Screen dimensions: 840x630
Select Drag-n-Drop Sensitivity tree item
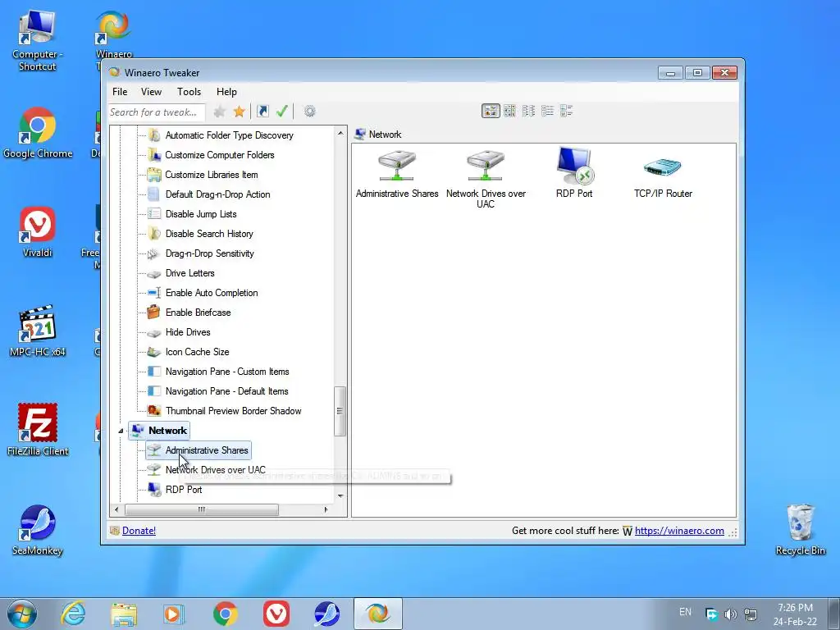point(209,253)
